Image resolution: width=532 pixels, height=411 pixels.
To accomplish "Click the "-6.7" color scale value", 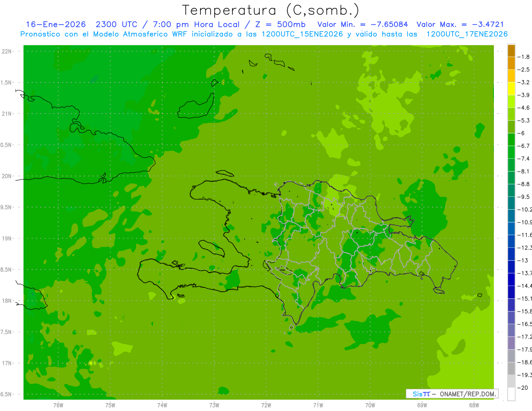I will tap(524, 146).
